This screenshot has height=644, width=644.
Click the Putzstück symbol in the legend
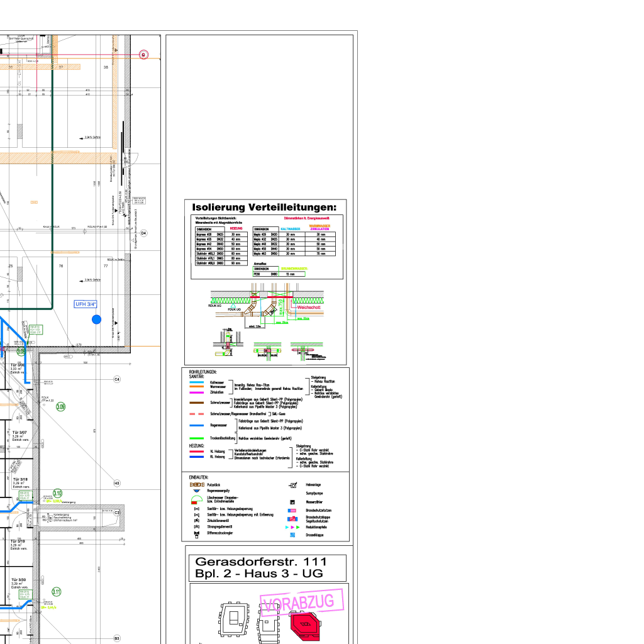click(197, 485)
